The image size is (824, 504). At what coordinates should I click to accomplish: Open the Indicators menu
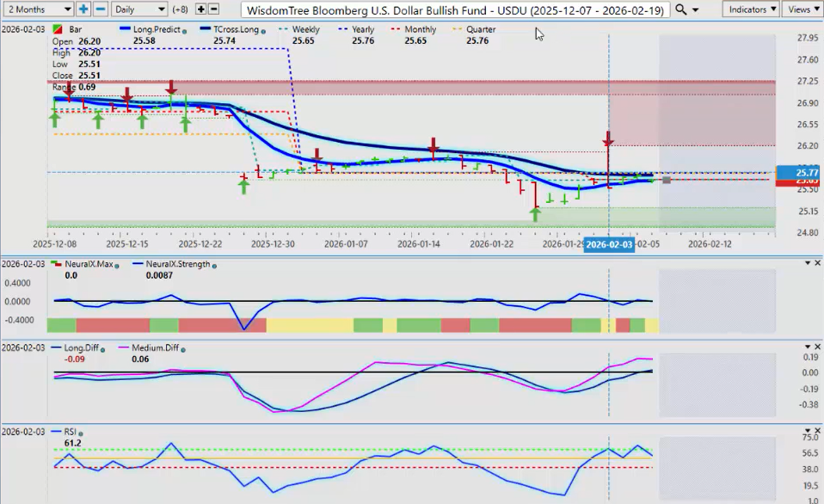[750, 9]
